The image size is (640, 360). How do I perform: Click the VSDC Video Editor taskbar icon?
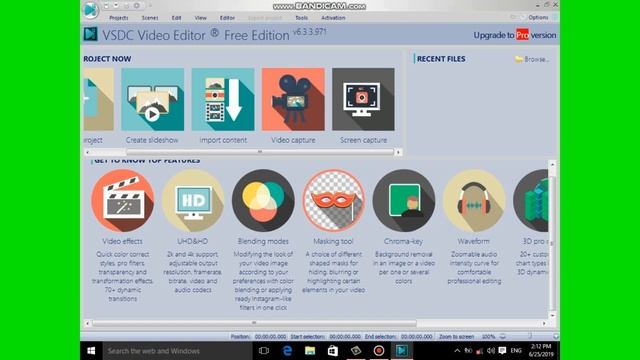[x=402, y=351]
